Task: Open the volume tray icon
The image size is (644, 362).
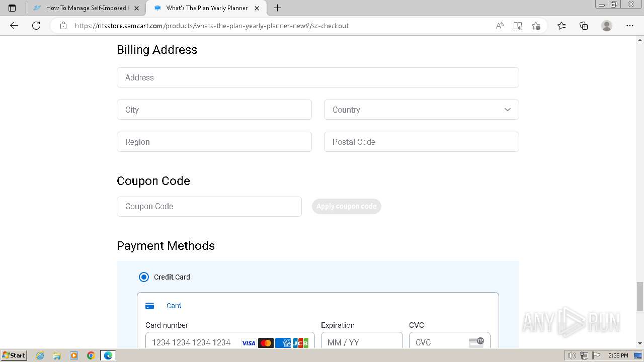Action: click(x=572, y=355)
